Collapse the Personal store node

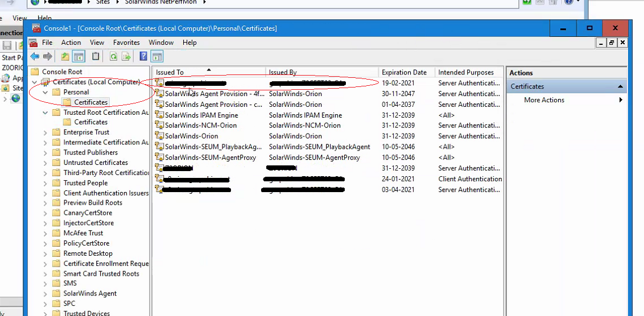click(45, 92)
